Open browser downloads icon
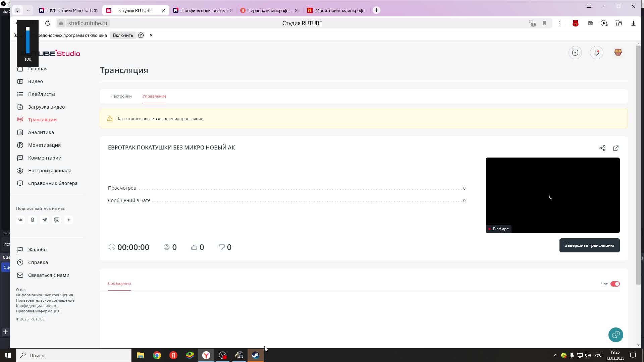The height and width of the screenshot is (362, 644). click(x=633, y=23)
